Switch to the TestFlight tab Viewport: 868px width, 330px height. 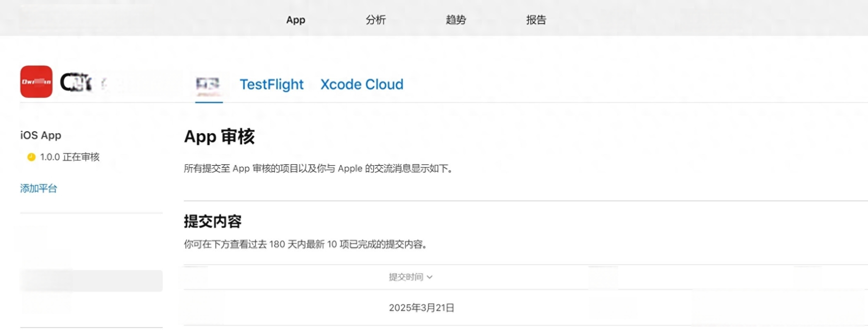[272, 84]
